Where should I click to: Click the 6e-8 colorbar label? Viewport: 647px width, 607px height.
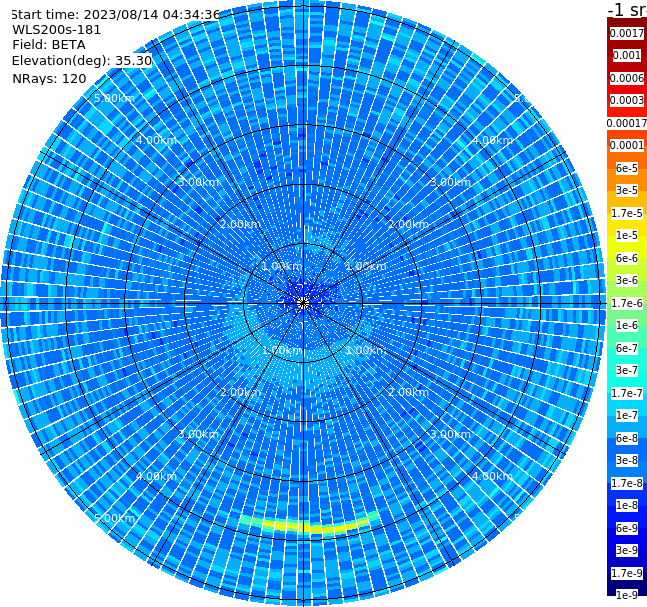pos(627,438)
